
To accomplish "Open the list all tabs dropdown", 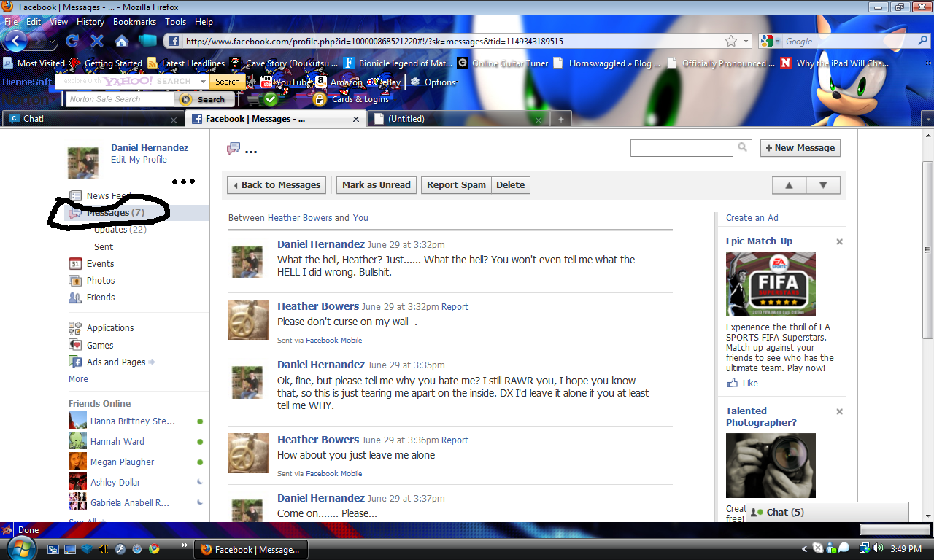I will (x=927, y=119).
